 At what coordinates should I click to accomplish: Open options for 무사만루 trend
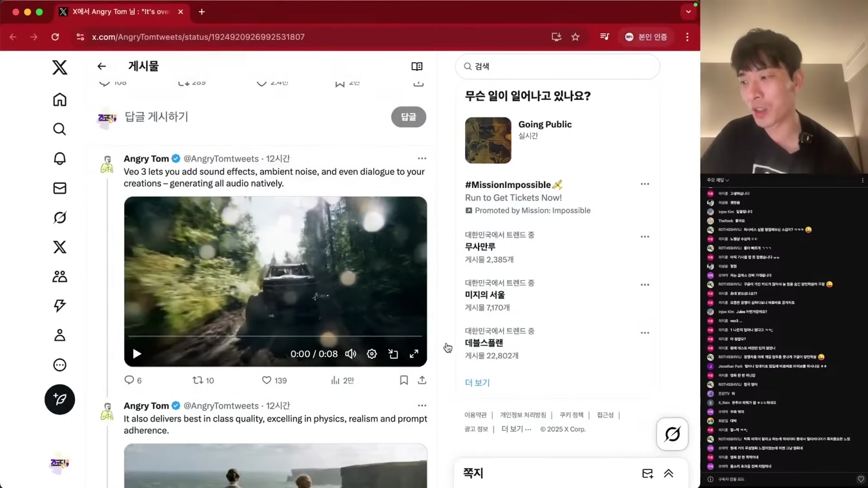point(645,237)
